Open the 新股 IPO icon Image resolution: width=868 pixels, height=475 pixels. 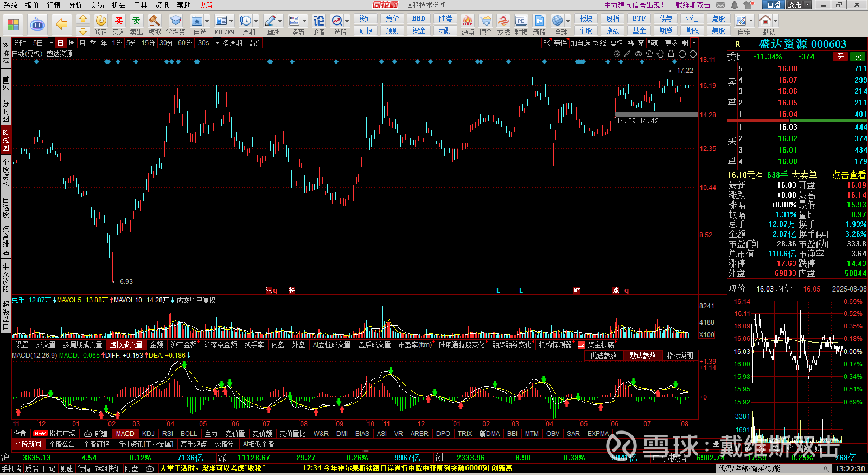pos(539,21)
